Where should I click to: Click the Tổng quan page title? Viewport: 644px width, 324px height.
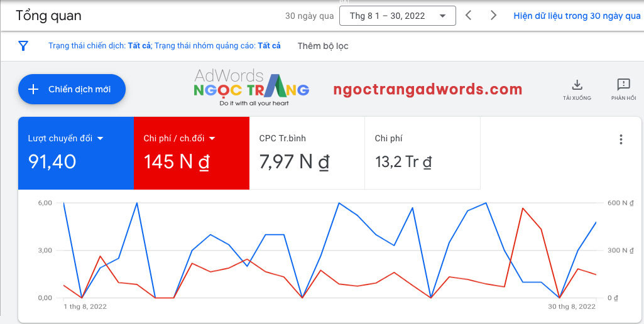click(48, 16)
